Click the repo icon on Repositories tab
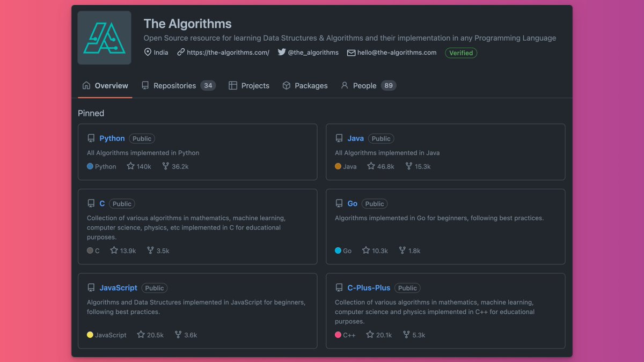 coord(145,85)
